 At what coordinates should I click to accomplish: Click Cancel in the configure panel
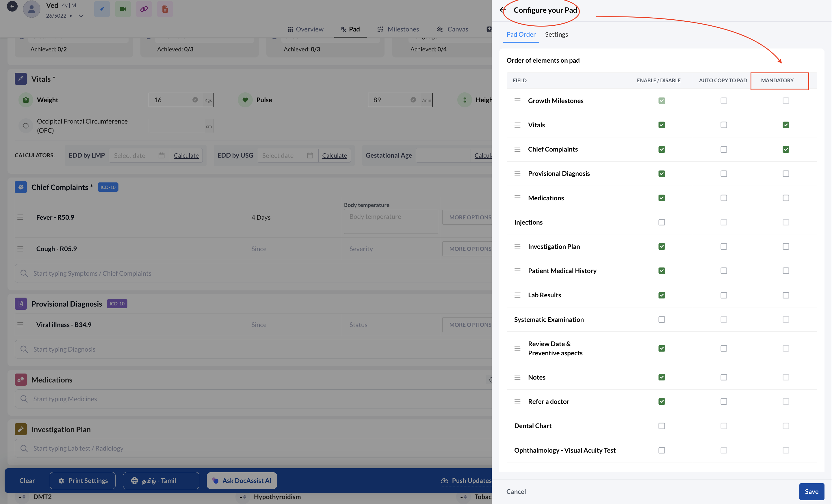tap(516, 492)
